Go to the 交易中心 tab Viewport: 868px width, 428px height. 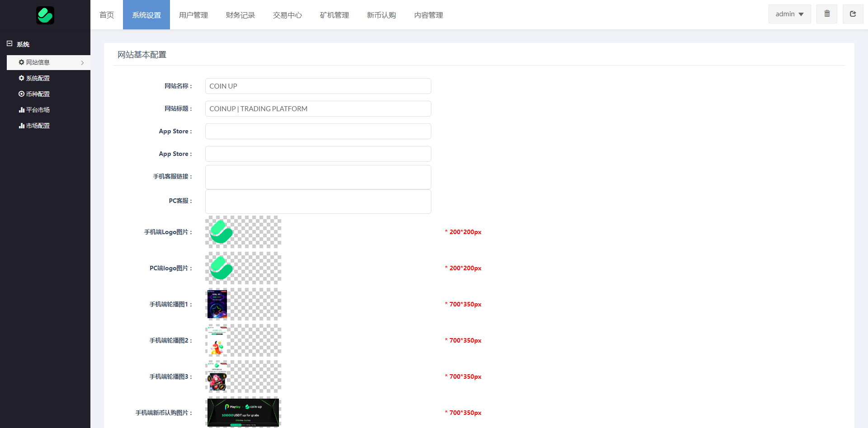click(x=288, y=15)
